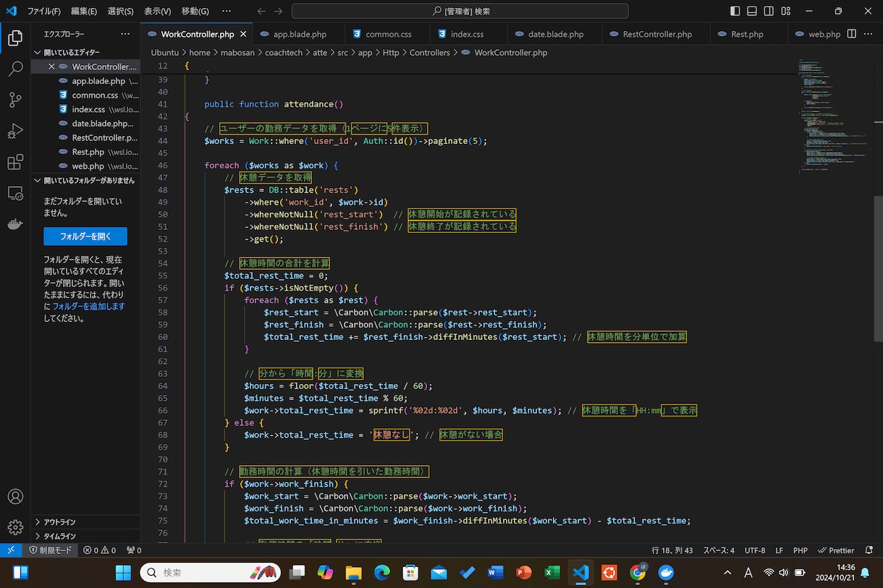This screenshot has height=588, width=883.
Task: Collapse the 開いているフォルダーがありません section
Action: click(87, 180)
